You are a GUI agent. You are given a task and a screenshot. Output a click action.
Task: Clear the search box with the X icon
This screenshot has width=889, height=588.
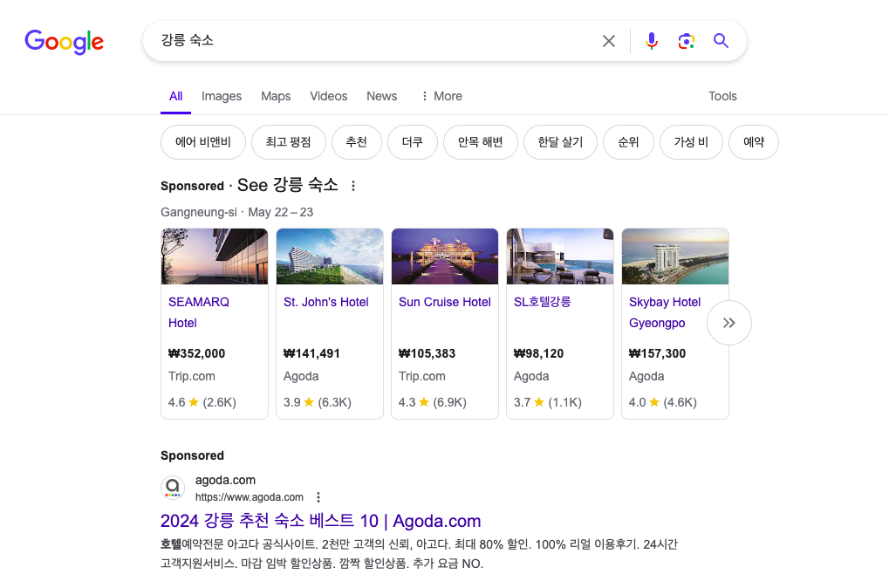608,41
